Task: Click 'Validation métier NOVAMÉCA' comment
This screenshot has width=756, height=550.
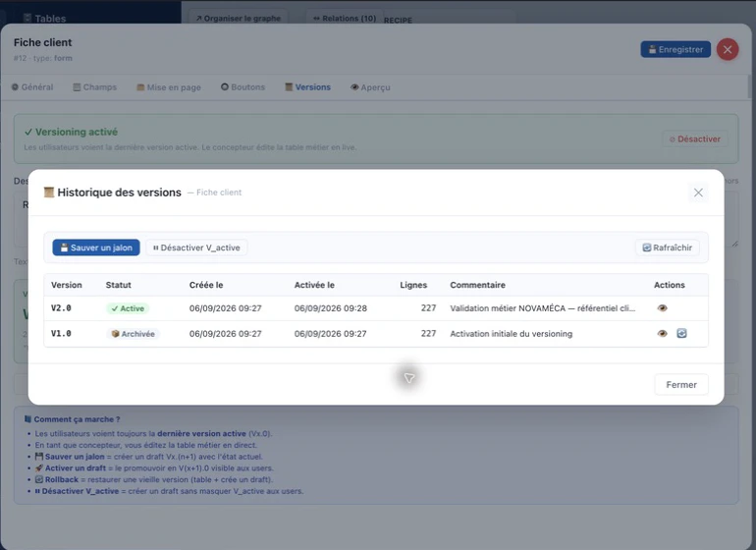Action: pos(542,308)
